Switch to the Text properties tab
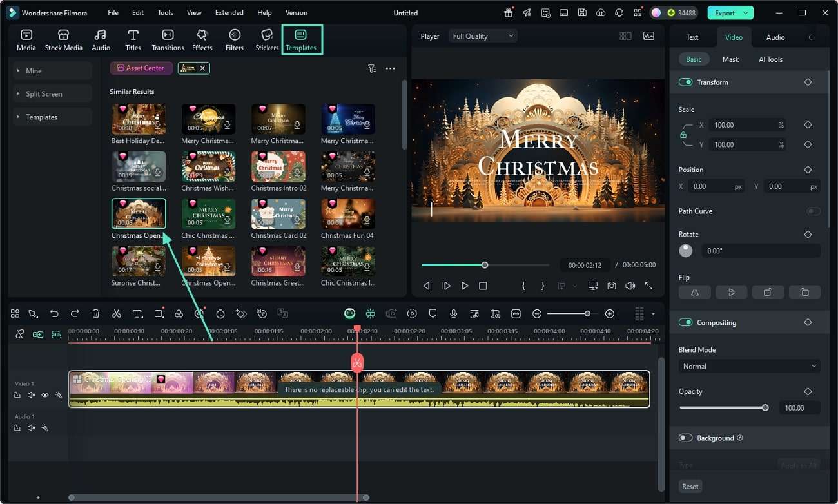This screenshot has height=504, width=838. [692, 37]
